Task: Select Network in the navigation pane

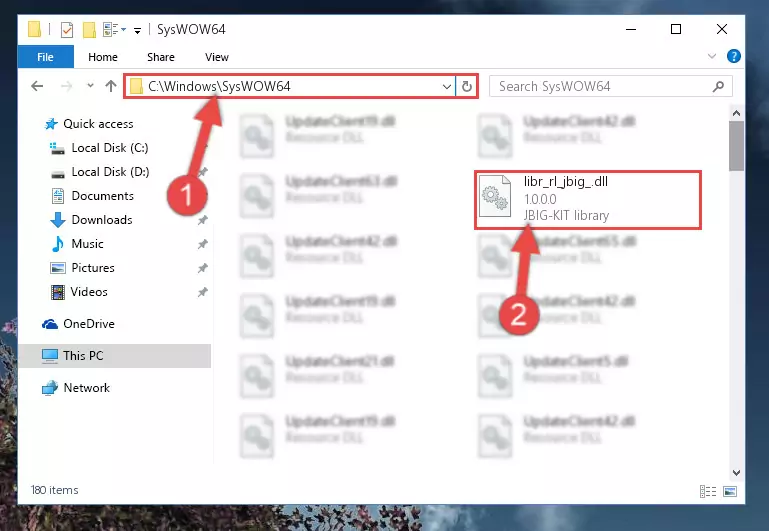Action: pos(87,387)
